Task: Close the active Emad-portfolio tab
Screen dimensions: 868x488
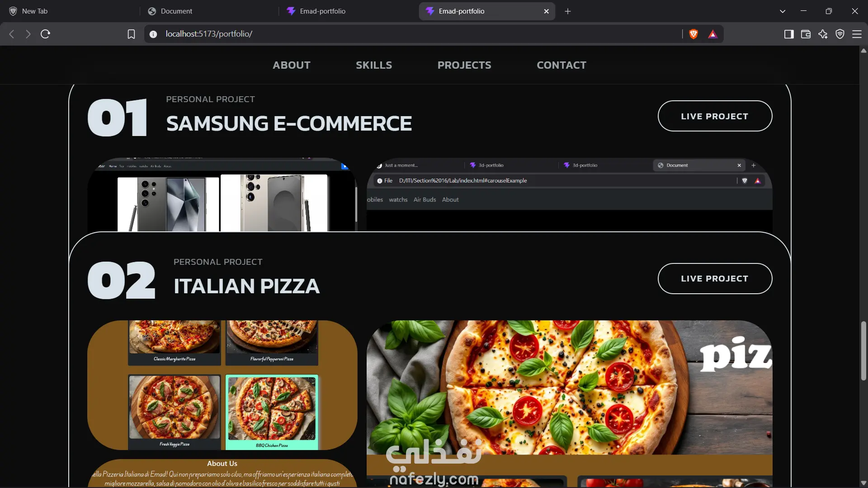Action: coord(546,11)
